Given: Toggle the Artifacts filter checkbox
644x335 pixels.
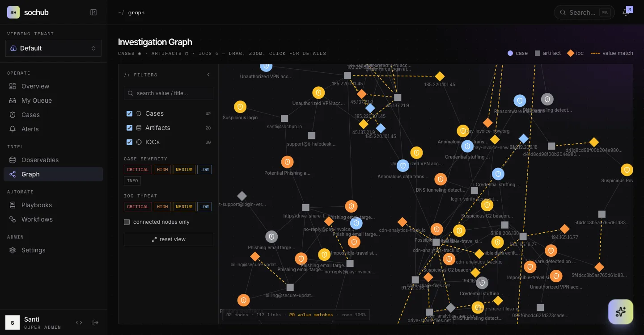Looking at the screenshot, I should click(129, 128).
